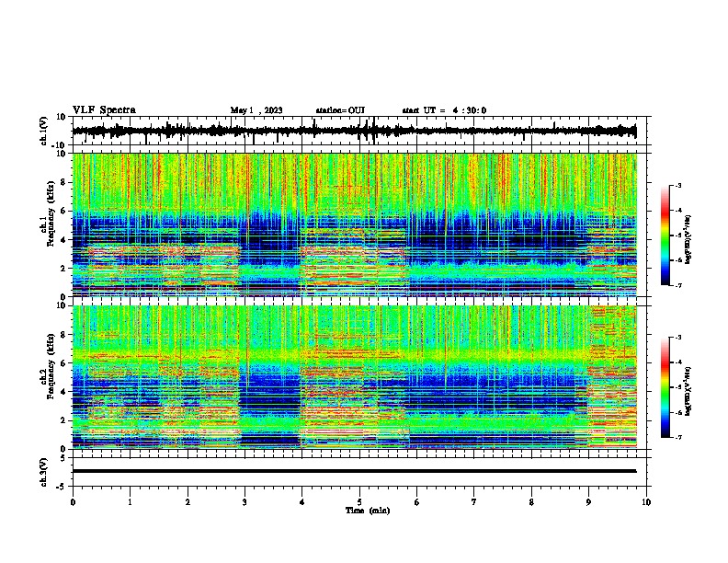Click inside the ch.1 spectrogram panel
Image resolution: width=728 pixels, height=563 pixels.
tap(354, 224)
